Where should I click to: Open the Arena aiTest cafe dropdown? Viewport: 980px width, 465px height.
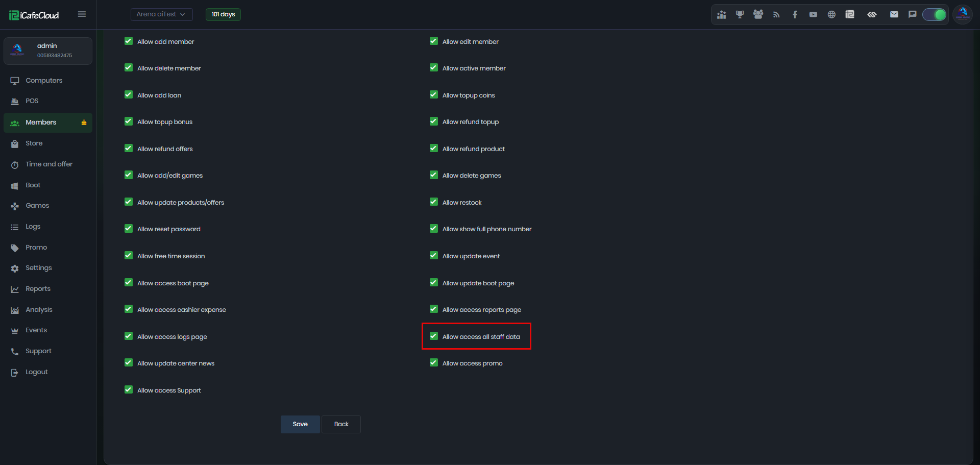161,14
